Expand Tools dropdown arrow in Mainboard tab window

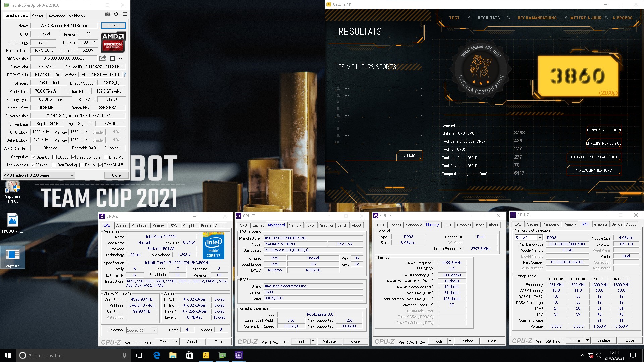313,342
